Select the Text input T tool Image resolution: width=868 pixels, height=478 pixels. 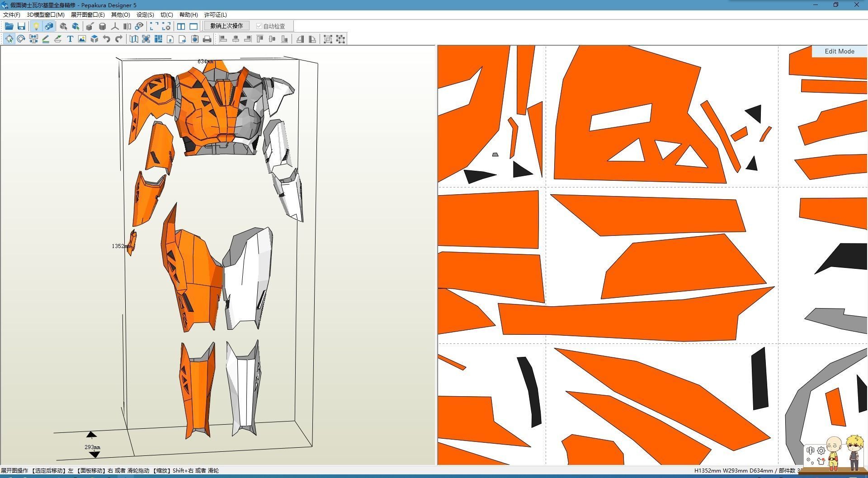pyautogui.click(x=70, y=39)
